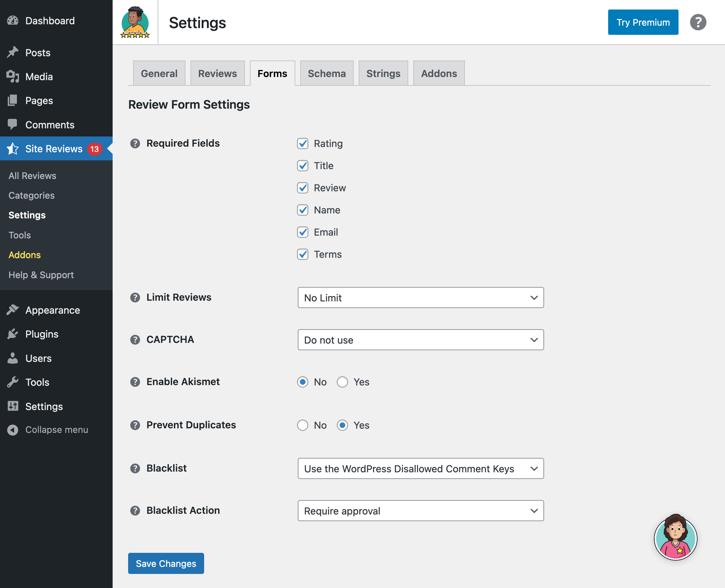Image resolution: width=725 pixels, height=588 pixels.
Task: Open Site Reviews Settings submenu link
Action: [x=27, y=215]
